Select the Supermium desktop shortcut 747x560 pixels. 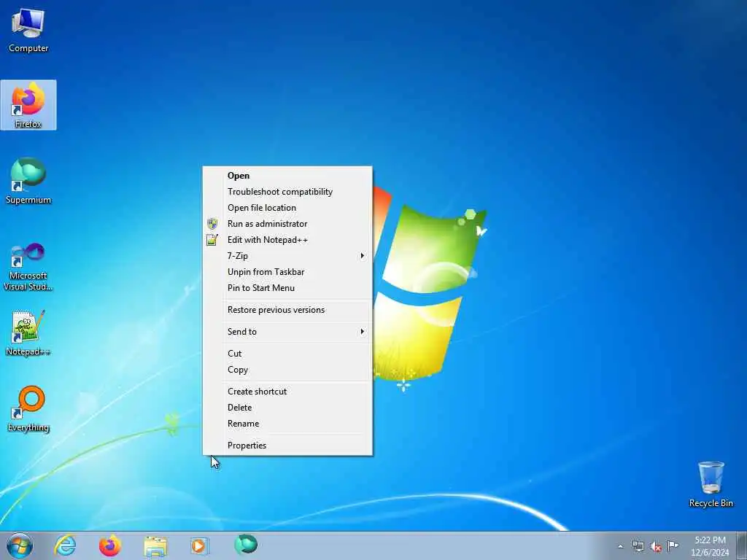pos(28,181)
